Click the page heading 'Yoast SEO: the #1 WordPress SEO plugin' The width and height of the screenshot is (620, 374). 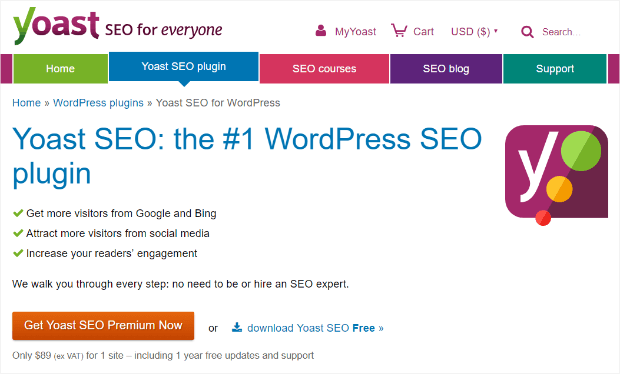point(247,157)
